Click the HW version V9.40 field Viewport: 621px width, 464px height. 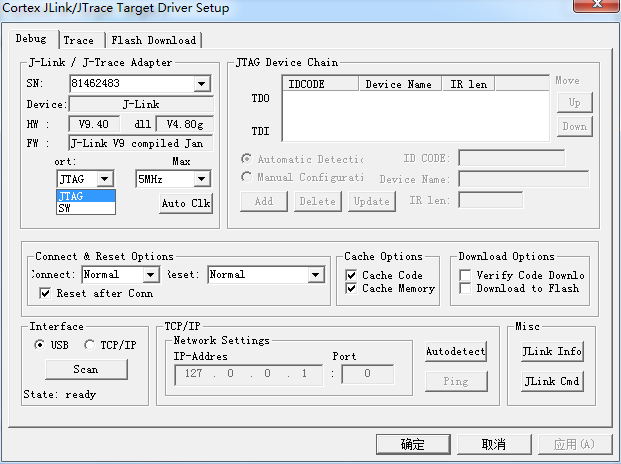click(94, 124)
